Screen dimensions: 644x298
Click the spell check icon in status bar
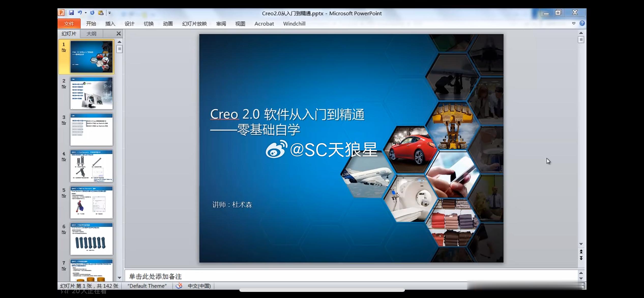point(179,286)
